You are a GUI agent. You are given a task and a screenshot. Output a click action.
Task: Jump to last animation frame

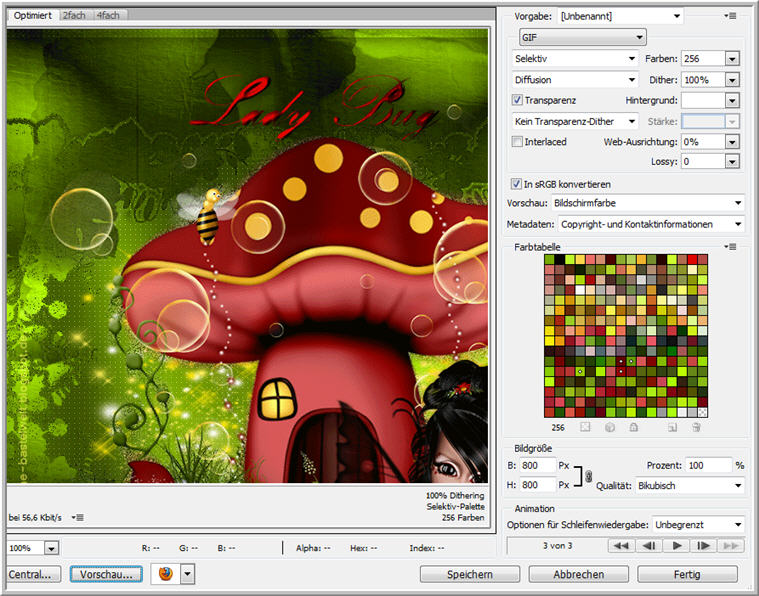click(x=730, y=546)
